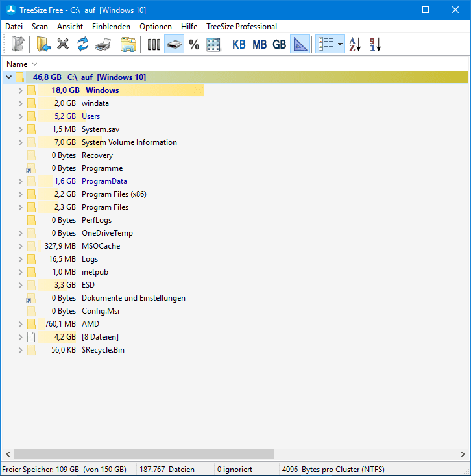Open dropdown arrow next to details view
Image resolution: width=471 pixels, height=476 pixels.
341,44
